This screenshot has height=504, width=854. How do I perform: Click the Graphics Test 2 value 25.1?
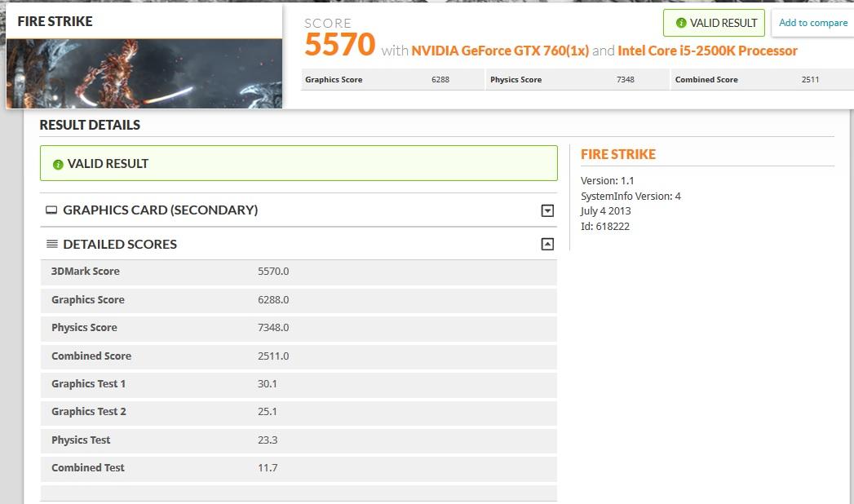tap(268, 412)
